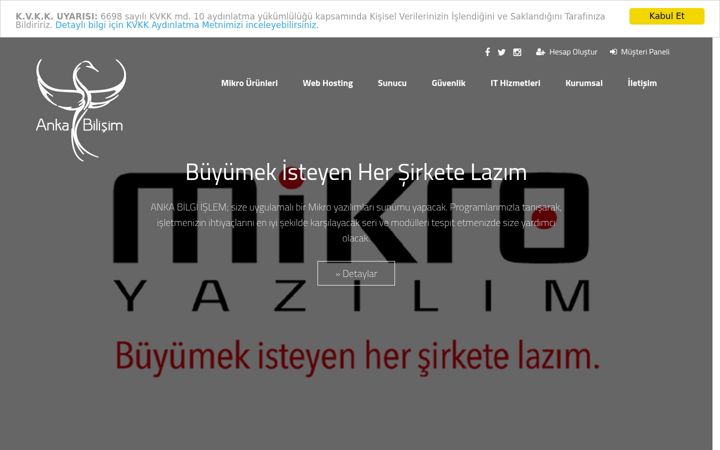The image size is (720, 450).
Task: Open the Güvenlik menu
Action: (448, 83)
